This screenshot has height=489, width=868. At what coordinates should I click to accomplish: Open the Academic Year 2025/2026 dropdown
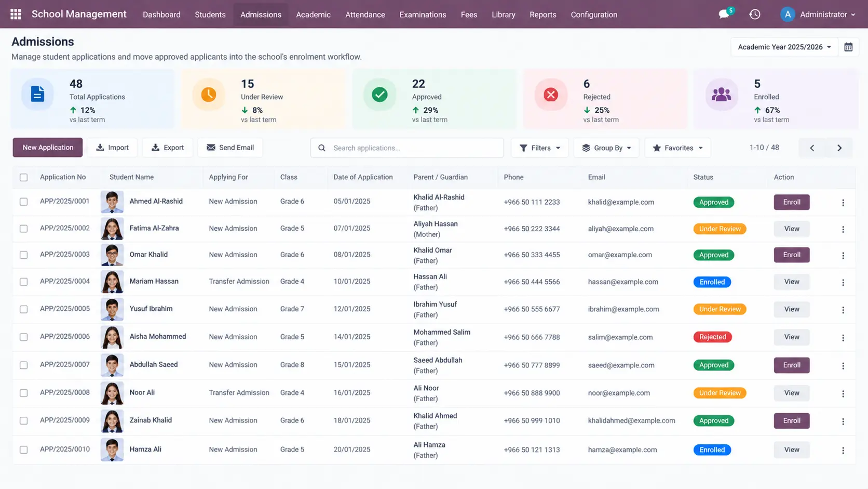[x=784, y=47]
